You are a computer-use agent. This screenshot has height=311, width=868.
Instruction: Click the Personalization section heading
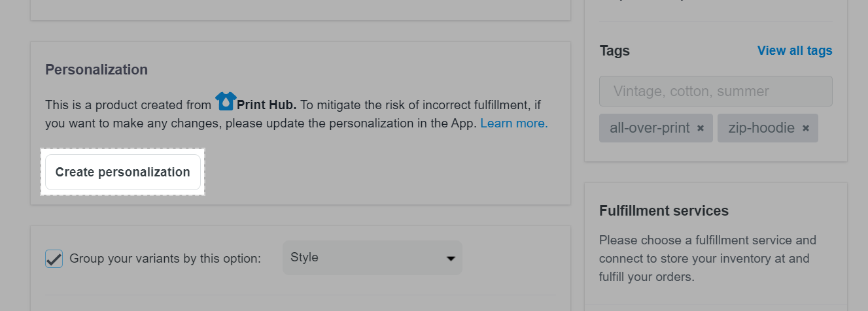pyautogui.click(x=96, y=69)
